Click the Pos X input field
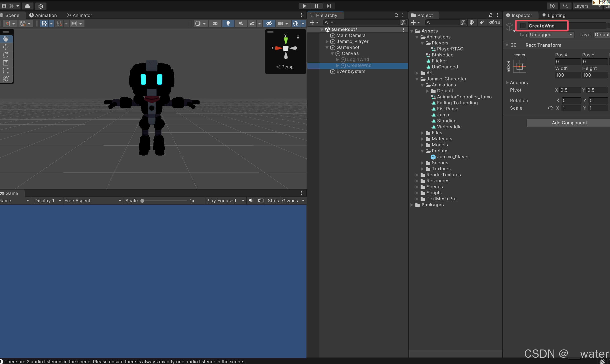610x364 pixels. click(x=567, y=62)
